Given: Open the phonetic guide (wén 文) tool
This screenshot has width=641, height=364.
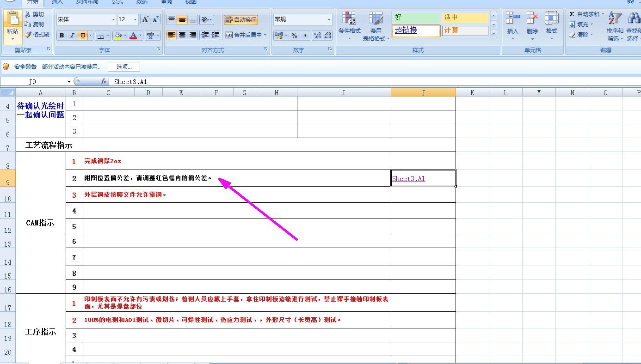Looking at the screenshot, I should click(x=150, y=36).
